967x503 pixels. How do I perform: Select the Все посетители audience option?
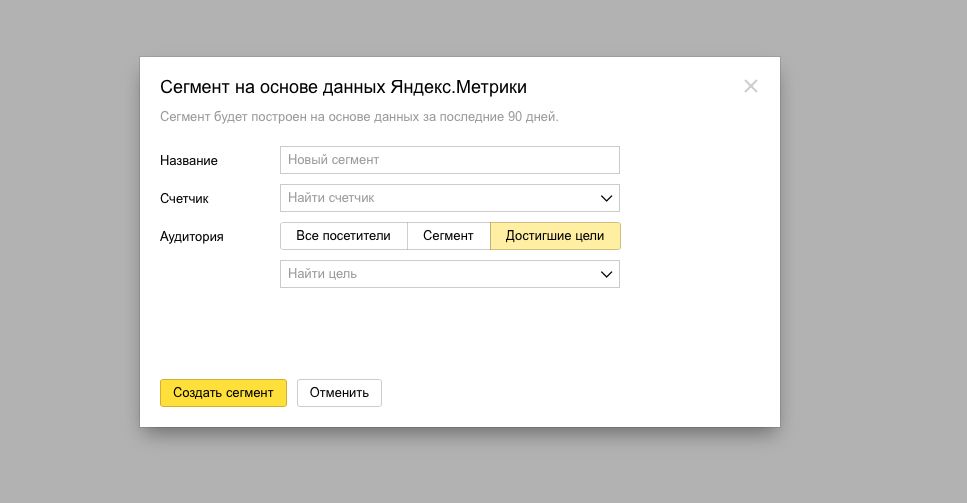pos(343,236)
